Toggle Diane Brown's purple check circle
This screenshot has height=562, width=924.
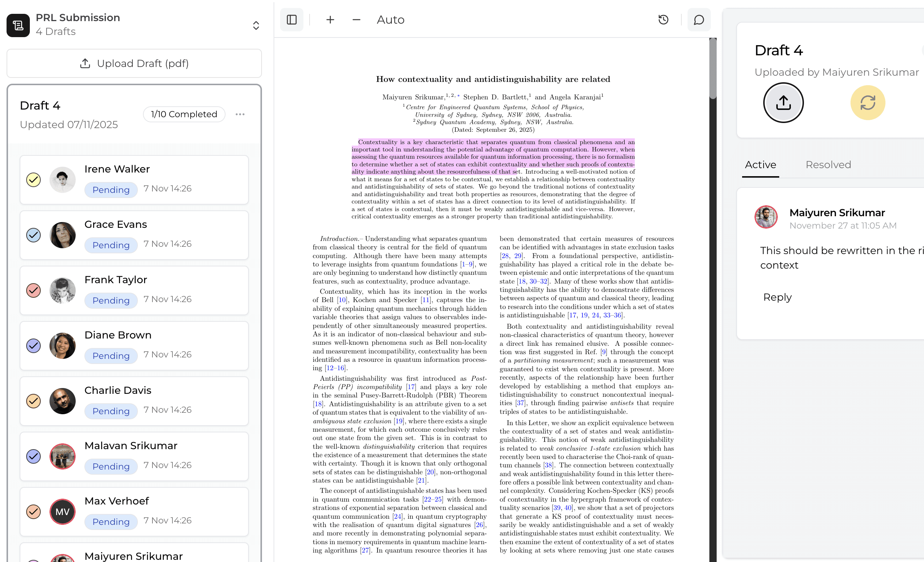(33, 345)
